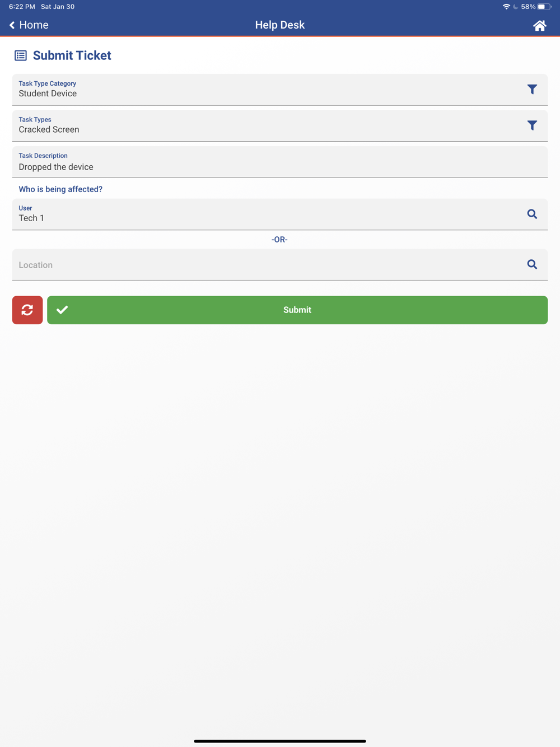
Task: Reset form with red refresh button
Action: click(27, 310)
